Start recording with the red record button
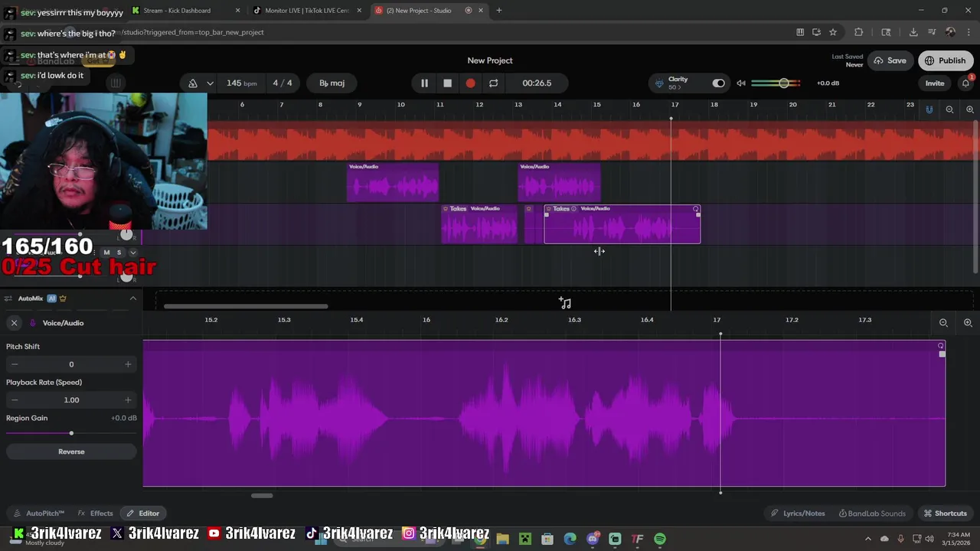The height and width of the screenshot is (551, 980). click(x=470, y=83)
